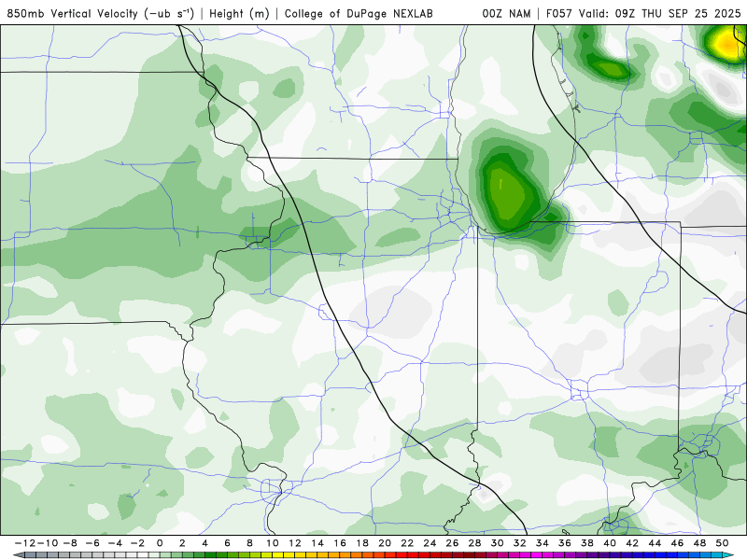Click the 0 label on the color scale
Image resolution: width=747 pixels, height=560 pixels.
point(160,543)
